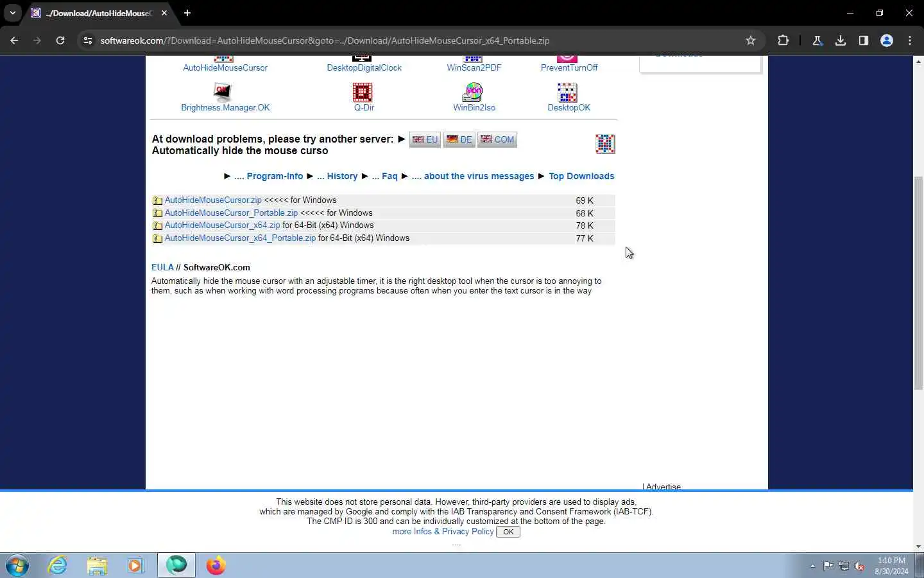Open the Extensions puzzle icon

click(783, 40)
